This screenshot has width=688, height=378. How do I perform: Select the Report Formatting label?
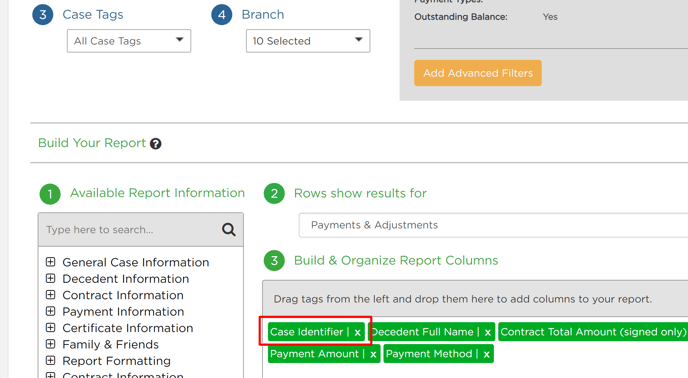(116, 361)
